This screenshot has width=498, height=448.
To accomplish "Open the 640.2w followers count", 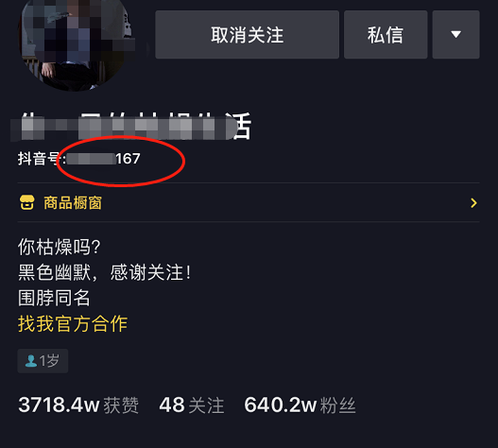I will [281, 405].
